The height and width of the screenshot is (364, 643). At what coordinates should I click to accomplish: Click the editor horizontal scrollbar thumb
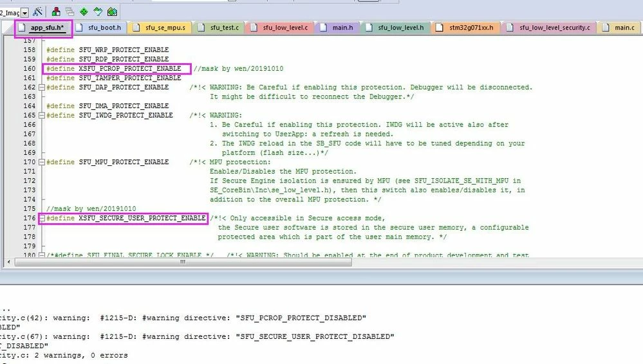(x=183, y=262)
